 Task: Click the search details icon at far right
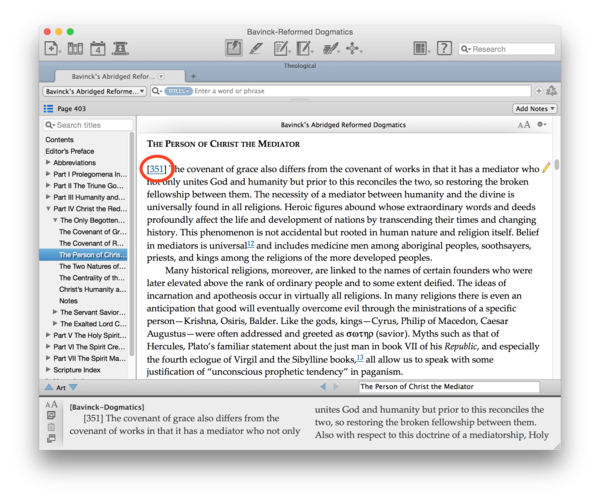(x=551, y=91)
